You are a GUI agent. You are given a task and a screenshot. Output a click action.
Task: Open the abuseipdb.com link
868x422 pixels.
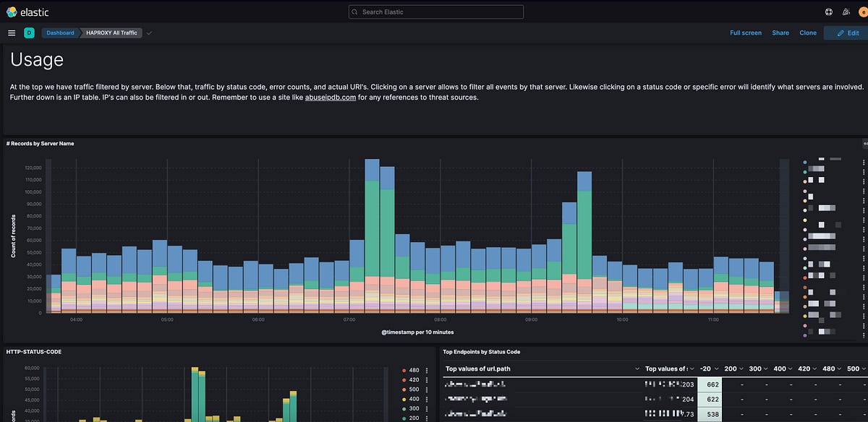click(x=329, y=96)
